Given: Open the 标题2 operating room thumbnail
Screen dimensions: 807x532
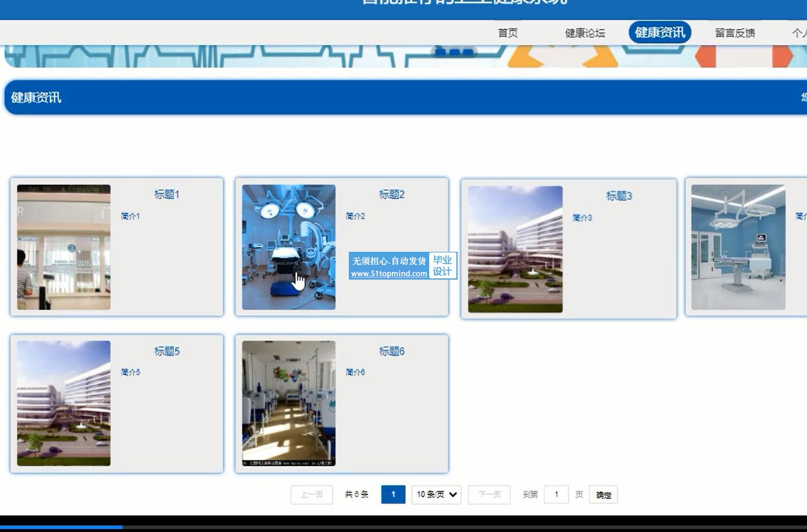Looking at the screenshot, I should click(289, 247).
